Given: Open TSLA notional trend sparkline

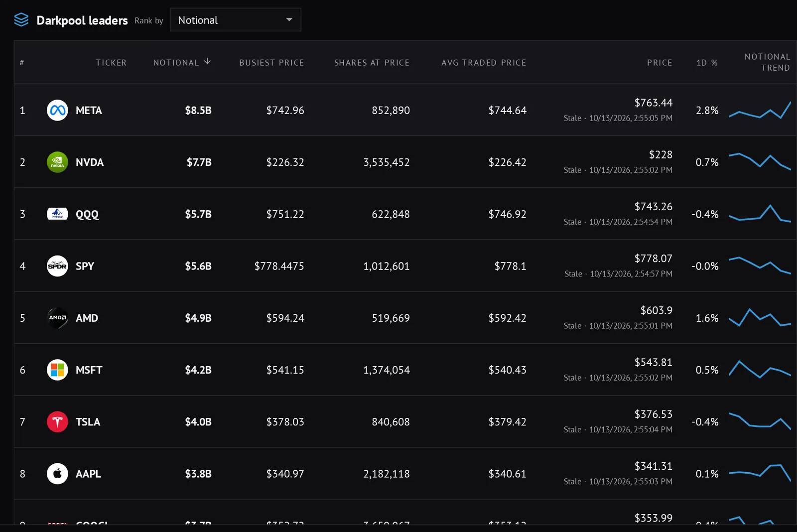Looking at the screenshot, I should pyautogui.click(x=760, y=421).
